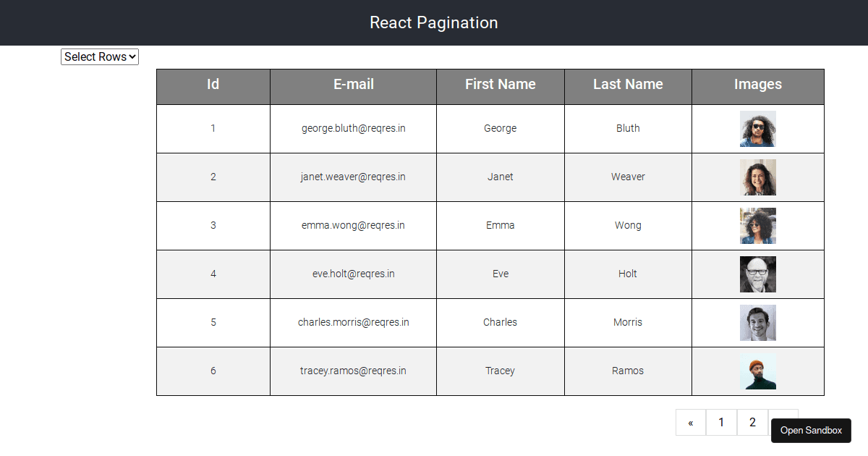Click the row for Tracey Ramos
This screenshot has height=456, width=868.
coord(353,371)
